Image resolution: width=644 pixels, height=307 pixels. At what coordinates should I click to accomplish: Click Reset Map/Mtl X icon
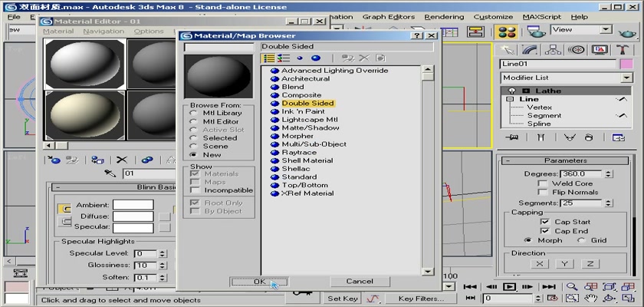pyautogui.click(x=122, y=160)
